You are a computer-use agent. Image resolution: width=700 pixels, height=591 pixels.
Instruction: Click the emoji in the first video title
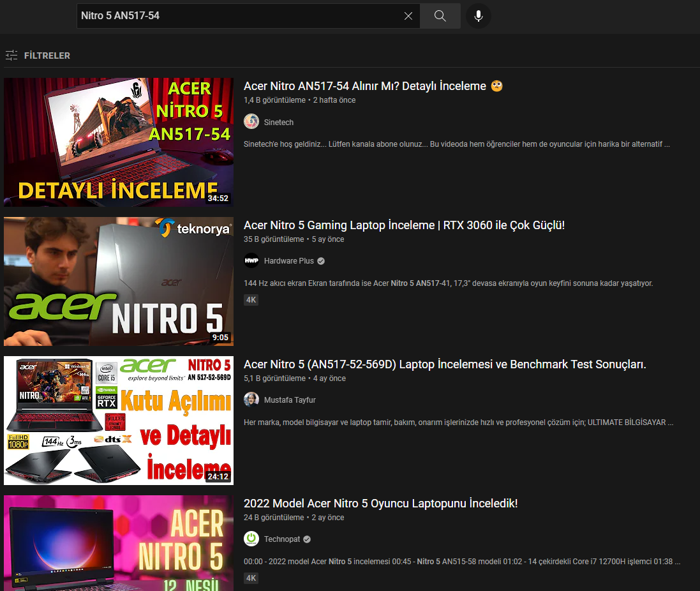(x=497, y=86)
